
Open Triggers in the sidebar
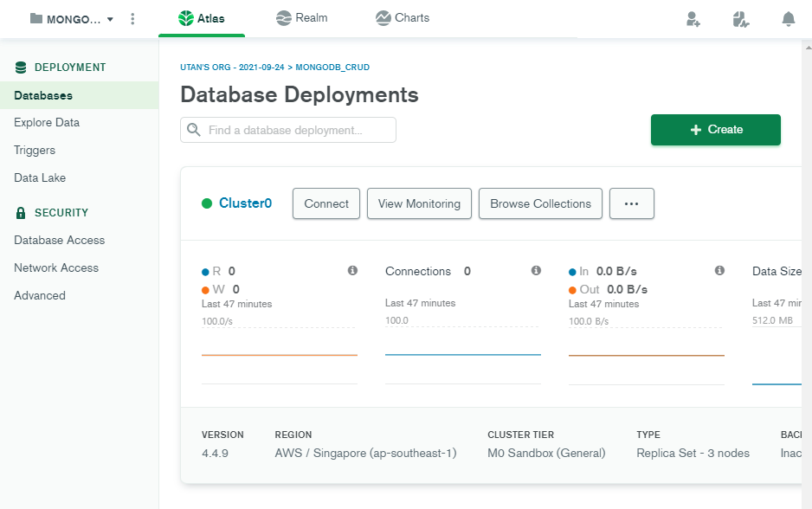[x=35, y=150]
